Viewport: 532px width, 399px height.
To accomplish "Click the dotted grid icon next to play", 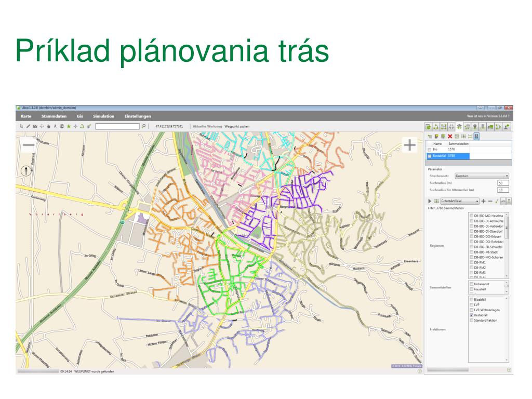I will pos(436,201).
